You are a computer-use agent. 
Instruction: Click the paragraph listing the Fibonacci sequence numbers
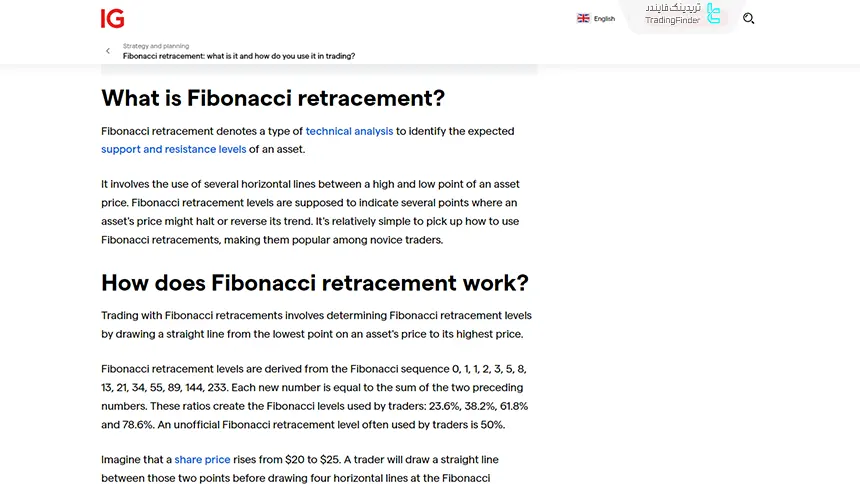tap(314, 397)
